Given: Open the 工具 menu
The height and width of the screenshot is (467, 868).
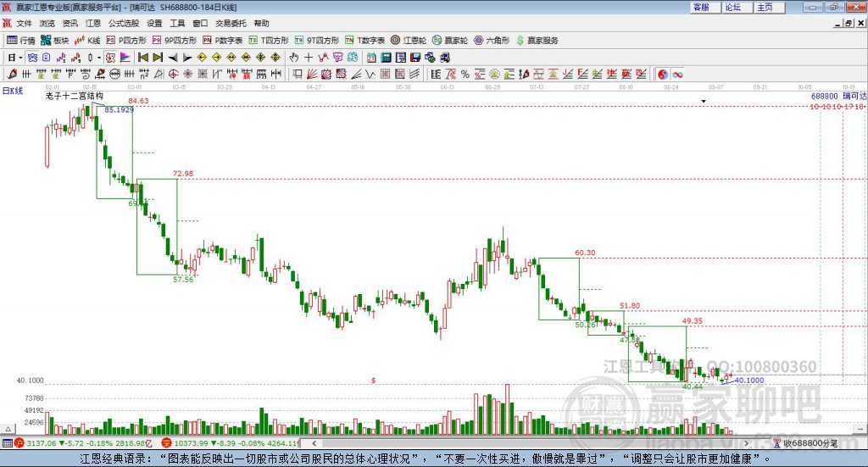Looking at the screenshot, I should [177, 23].
